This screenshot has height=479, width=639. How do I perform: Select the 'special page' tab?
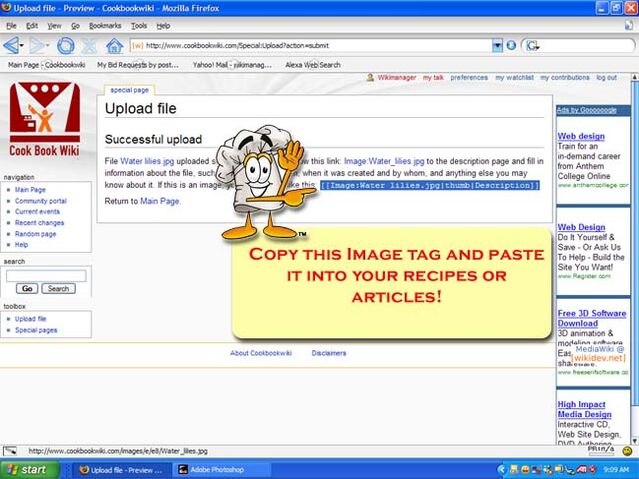click(129, 90)
